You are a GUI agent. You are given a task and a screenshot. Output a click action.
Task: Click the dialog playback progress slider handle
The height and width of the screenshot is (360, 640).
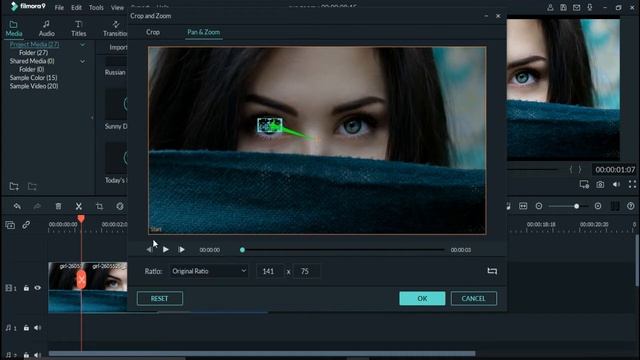[x=242, y=250]
